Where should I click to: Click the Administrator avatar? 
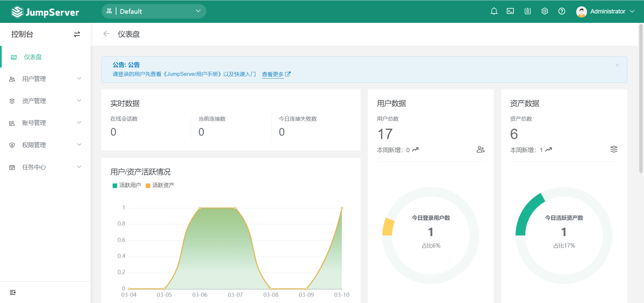[581, 12]
